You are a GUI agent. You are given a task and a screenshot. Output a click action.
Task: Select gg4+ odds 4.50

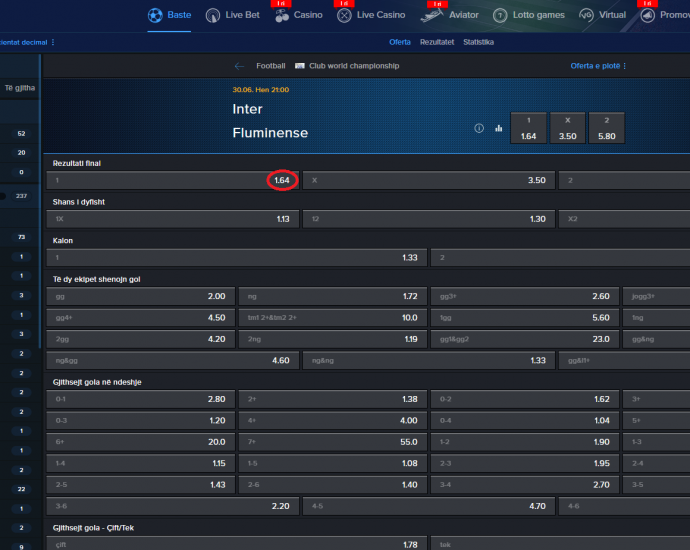pos(140,318)
